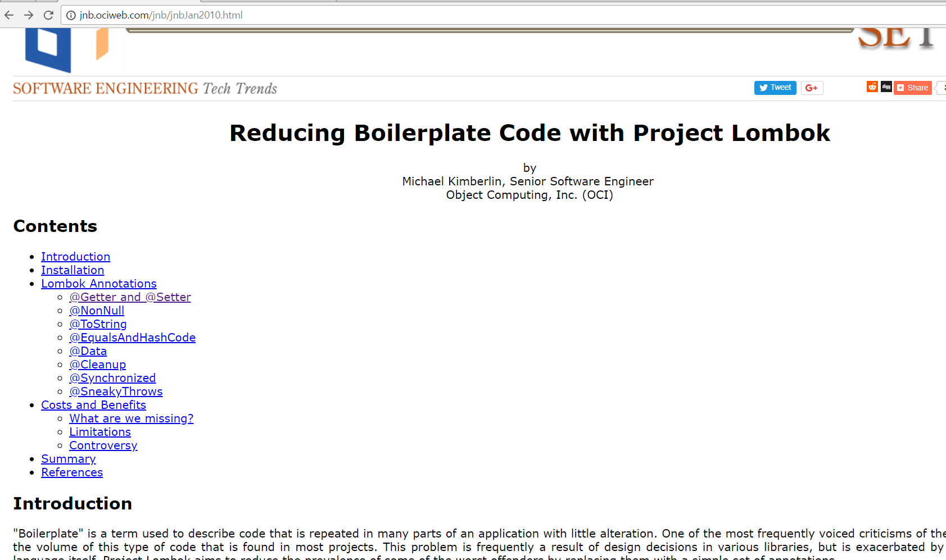
Task: Go to the Summary link
Action: coord(68,459)
